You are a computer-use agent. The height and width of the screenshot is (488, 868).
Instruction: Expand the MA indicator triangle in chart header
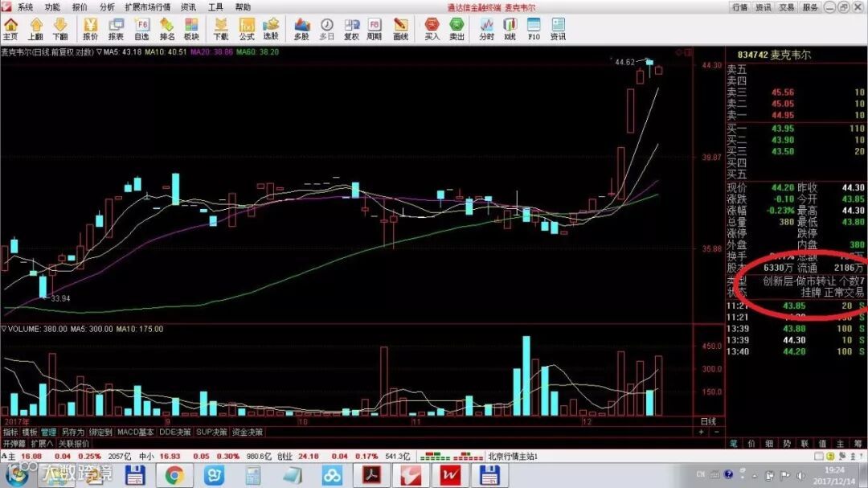(99, 52)
